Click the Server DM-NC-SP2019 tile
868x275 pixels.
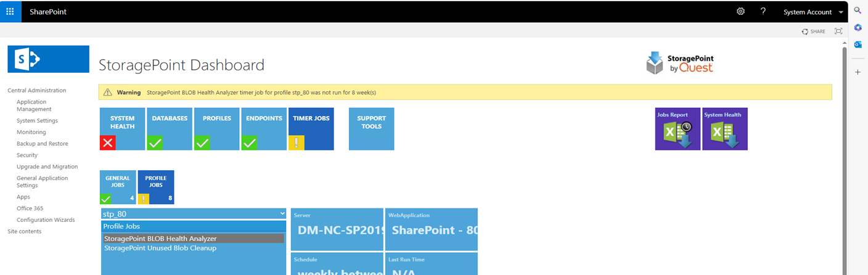(x=337, y=229)
